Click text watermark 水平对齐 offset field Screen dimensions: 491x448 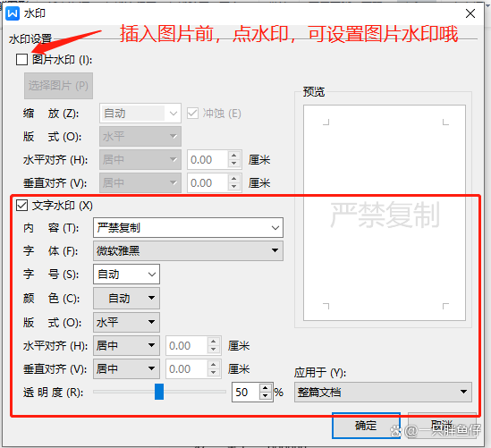[187, 346]
